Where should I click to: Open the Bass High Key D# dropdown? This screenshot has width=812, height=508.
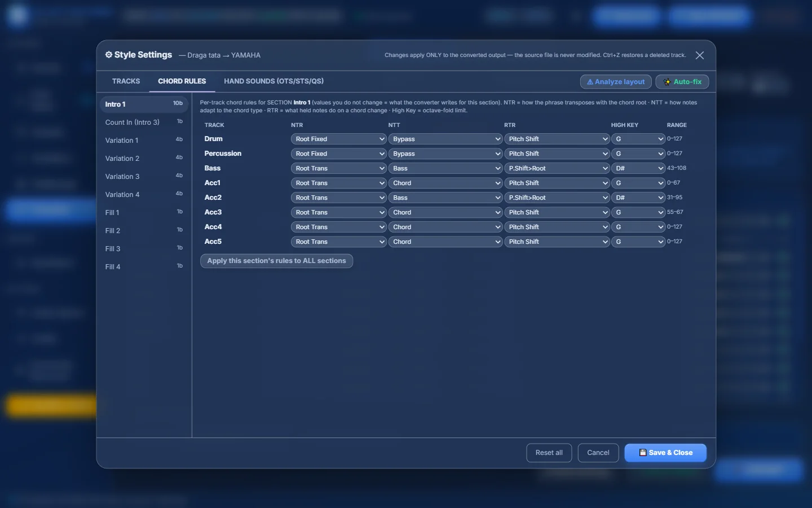tap(638, 168)
